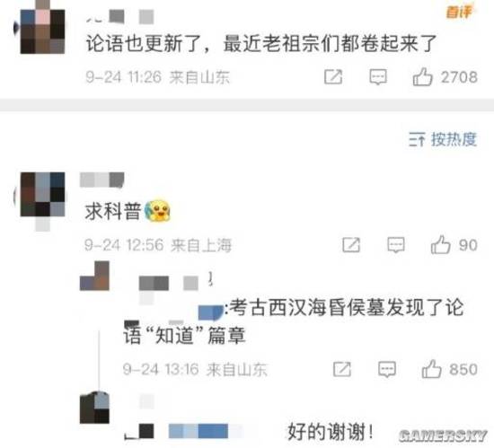Share the 求科普 comment
This screenshot has height=448, width=494.
click(x=351, y=245)
